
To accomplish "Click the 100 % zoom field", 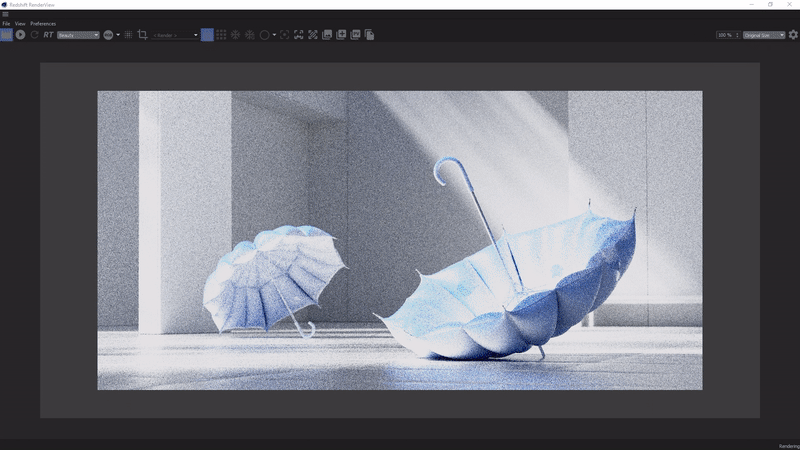I will click(x=726, y=35).
